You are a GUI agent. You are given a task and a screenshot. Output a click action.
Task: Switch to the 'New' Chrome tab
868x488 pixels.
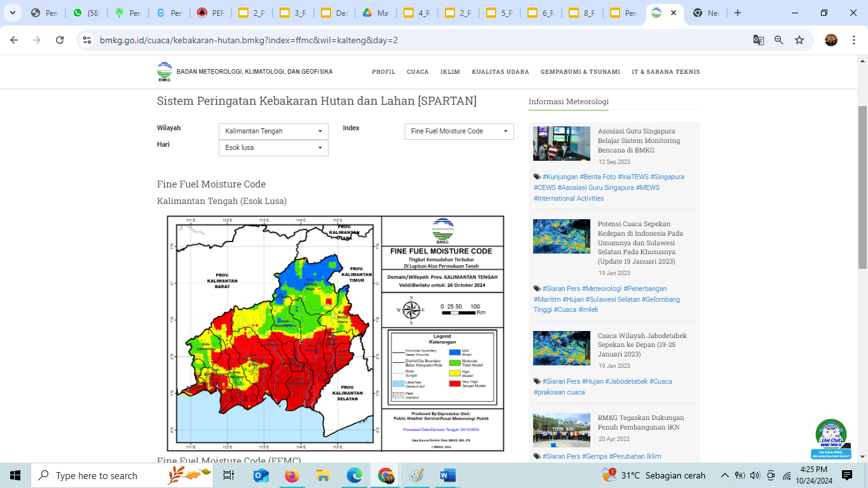pyautogui.click(x=706, y=13)
